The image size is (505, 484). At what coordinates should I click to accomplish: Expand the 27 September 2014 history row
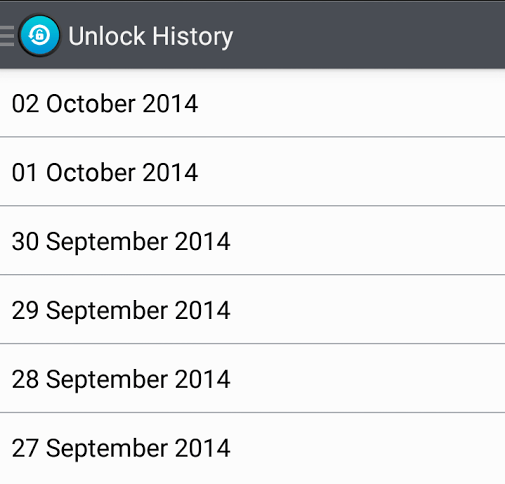[252, 448]
